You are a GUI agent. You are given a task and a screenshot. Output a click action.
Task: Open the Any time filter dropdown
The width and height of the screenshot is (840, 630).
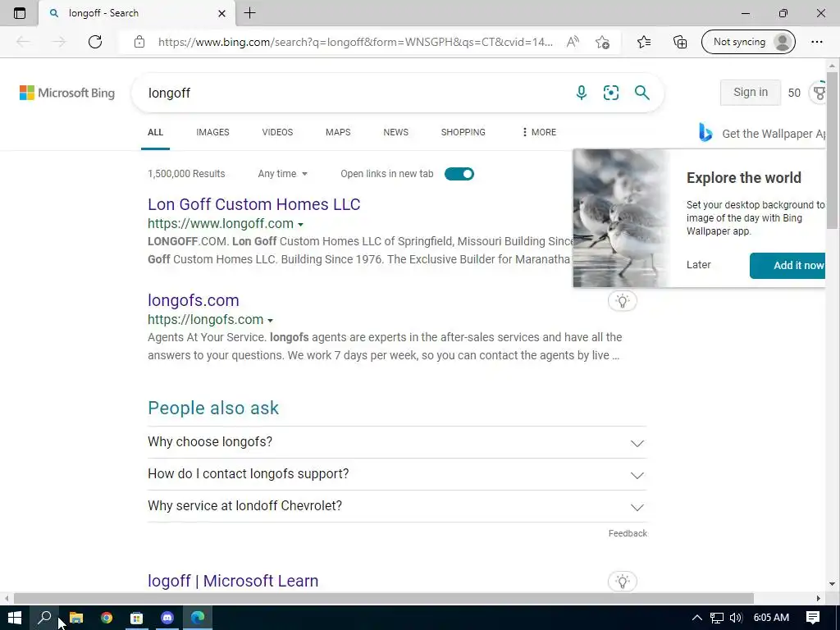[x=283, y=174]
